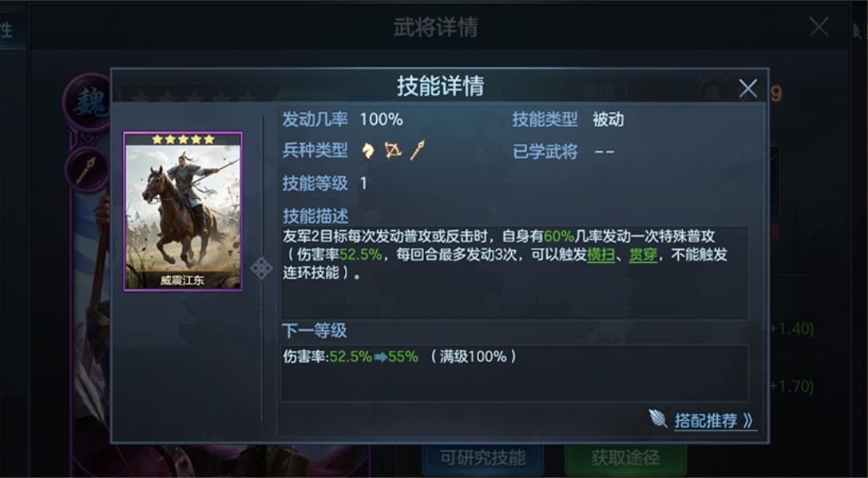Viewport: 868px width, 478px height.
Task: Select the 威震江东 skill card thumbnail
Action: (x=183, y=212)
